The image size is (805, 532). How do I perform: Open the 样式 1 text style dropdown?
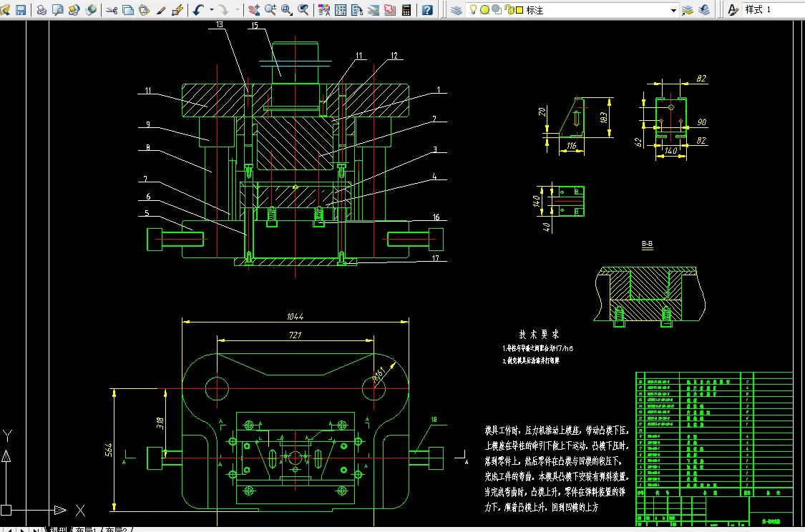773,10
